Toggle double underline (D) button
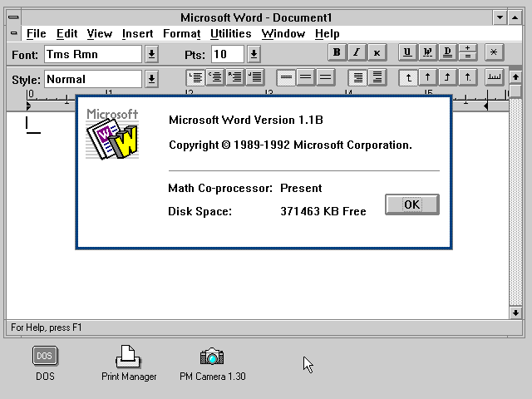Viewport: 532px width, 399px height. (x=447, y=52)
